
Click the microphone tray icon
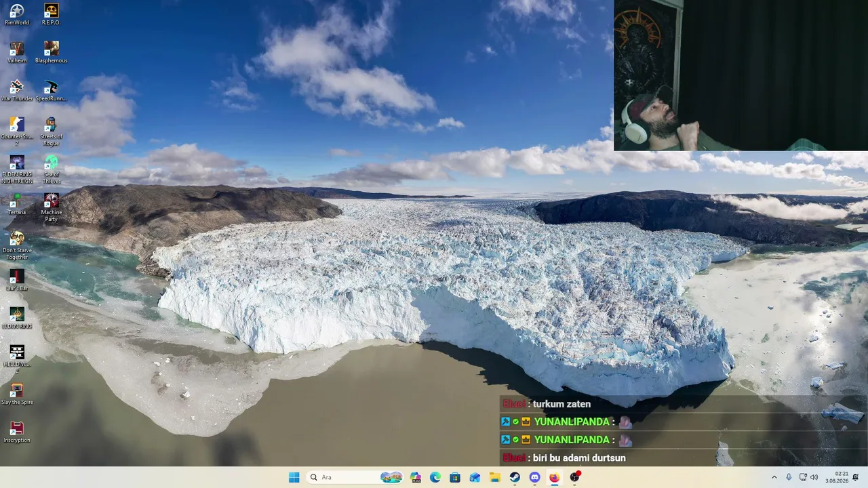tap(789, 477)
